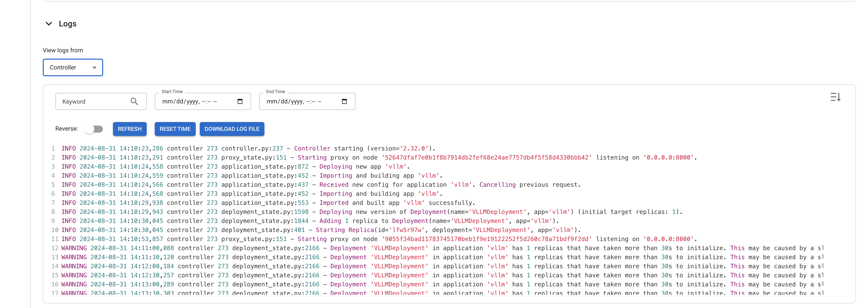Click the dropdown arrow inside the Controller selector

pos(94,67)
